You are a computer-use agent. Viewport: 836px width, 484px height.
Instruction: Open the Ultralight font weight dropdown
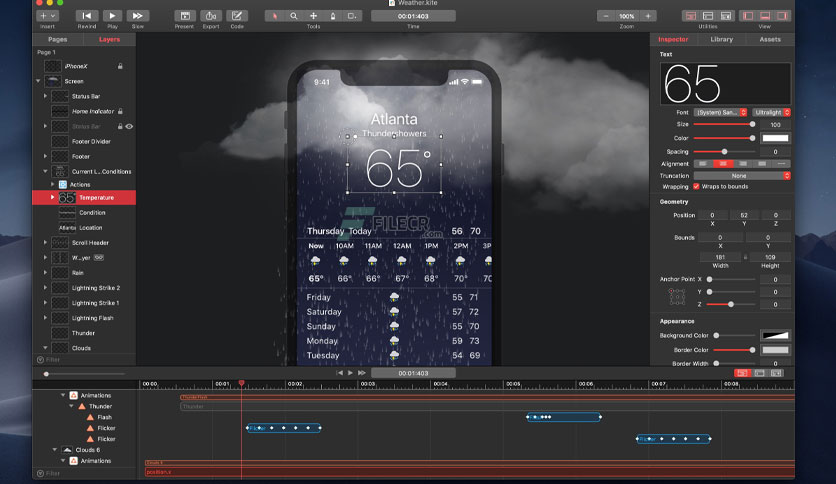point(771,112)
